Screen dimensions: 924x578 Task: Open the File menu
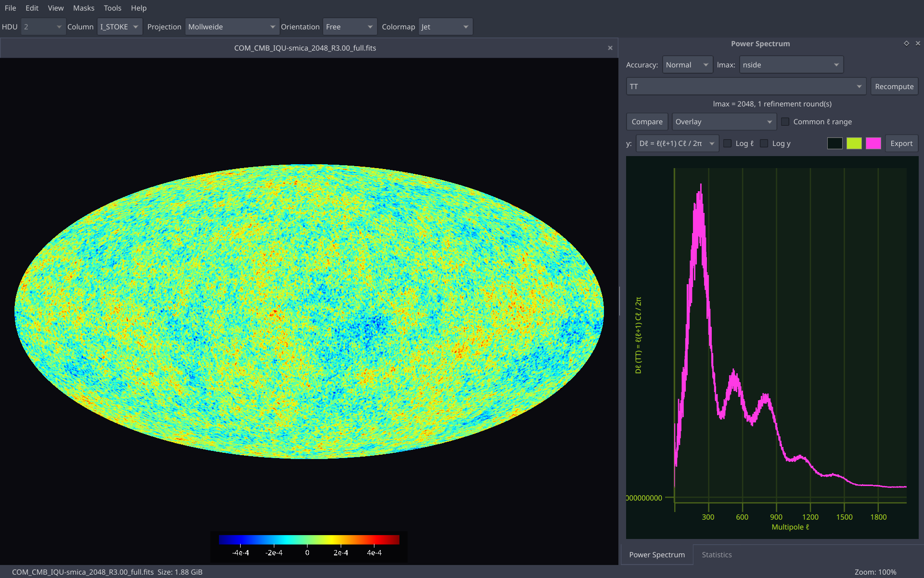tap(11, 8)
